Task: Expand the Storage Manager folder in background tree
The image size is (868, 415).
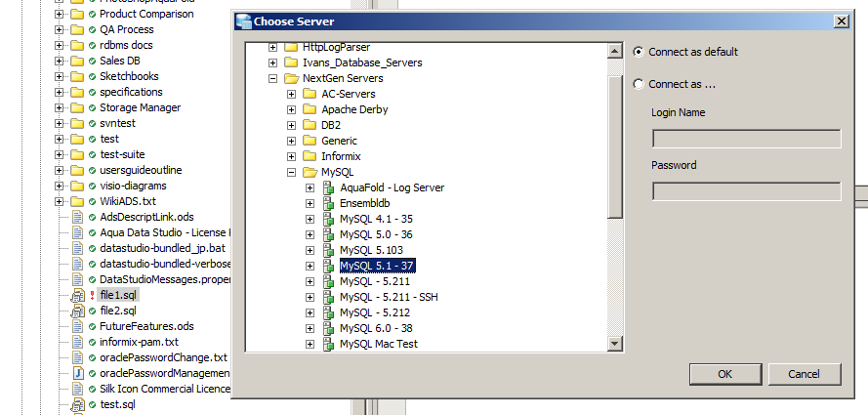Action: tap(59, 107)
